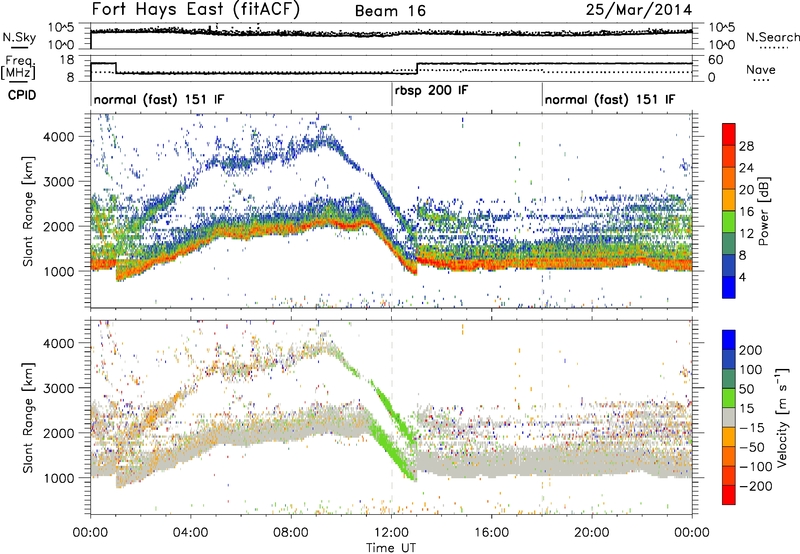The width and height of the screenshot is (800, 554).
Task: Click the '16:00' time axis tick label
Action: 491,533
